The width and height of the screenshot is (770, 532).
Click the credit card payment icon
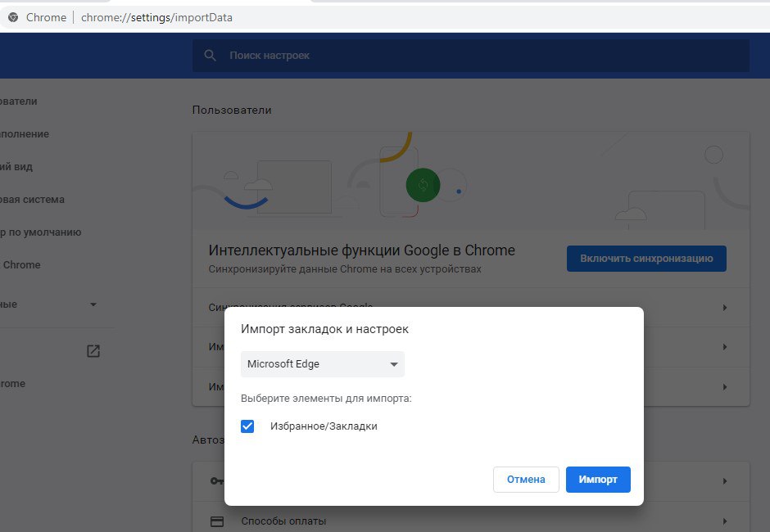216,521
